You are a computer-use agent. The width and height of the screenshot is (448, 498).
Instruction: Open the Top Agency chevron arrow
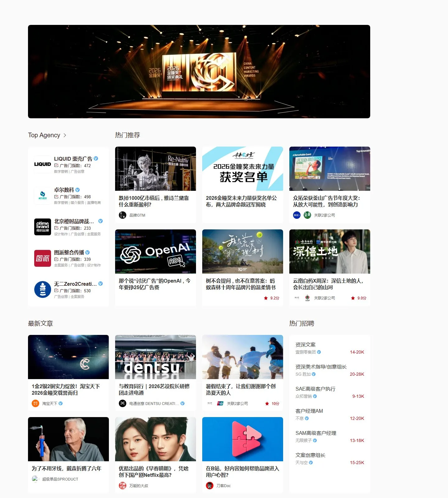[65, 135]
